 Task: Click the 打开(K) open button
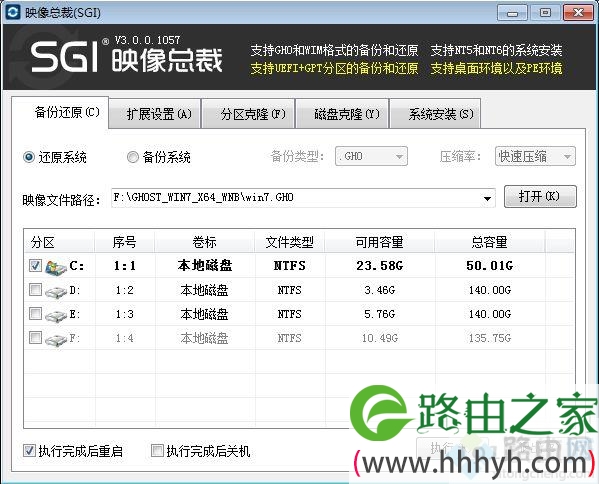coord(540,196)
